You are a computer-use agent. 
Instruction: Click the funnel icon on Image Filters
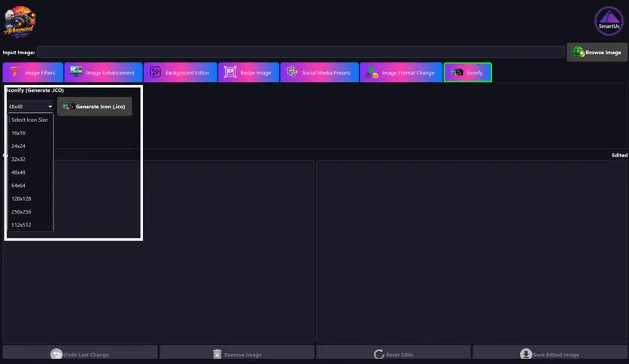point(14,72)
